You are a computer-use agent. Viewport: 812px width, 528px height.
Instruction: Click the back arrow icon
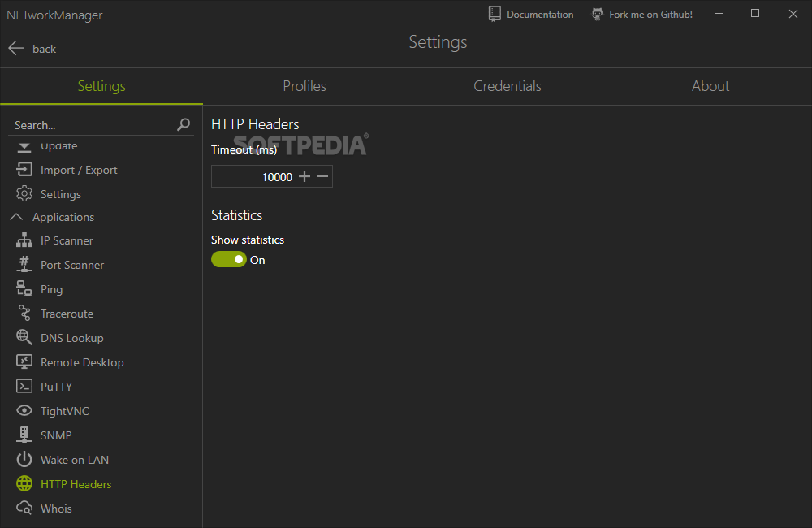pos(16,49)
